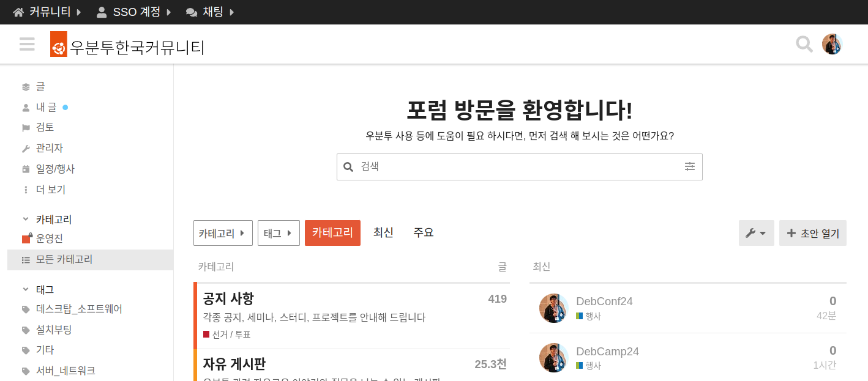Screen dimensions: 868x381
Task: Click the magnifier icon in search box
Action: pos(348,167)
